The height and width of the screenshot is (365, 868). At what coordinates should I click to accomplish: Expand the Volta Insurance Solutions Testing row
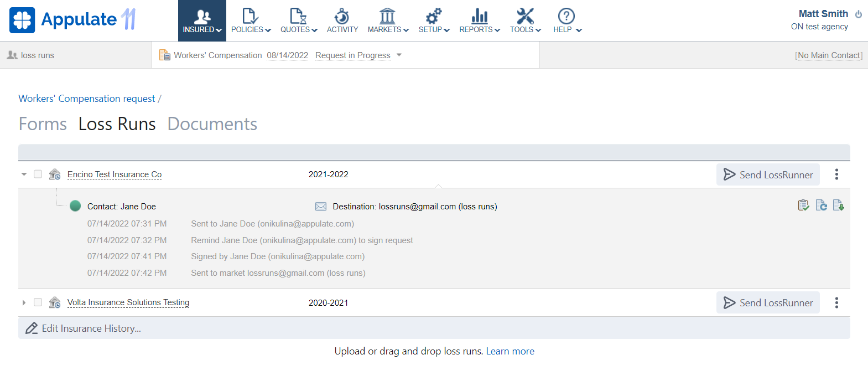(24, 302)
